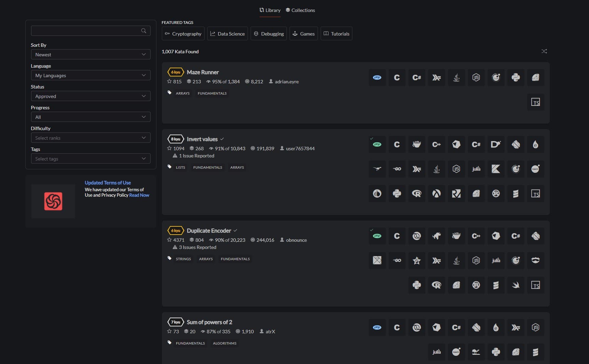Viewport: 589px width, 364px height.
Task: Switch to the Collections tab
Action: coord(300,10)
